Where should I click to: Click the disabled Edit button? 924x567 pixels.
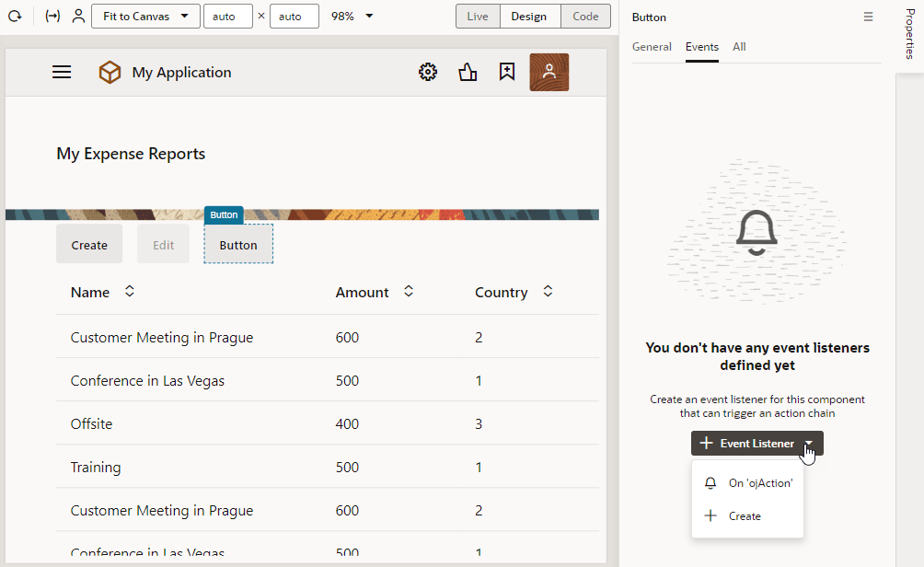[163, 244]
